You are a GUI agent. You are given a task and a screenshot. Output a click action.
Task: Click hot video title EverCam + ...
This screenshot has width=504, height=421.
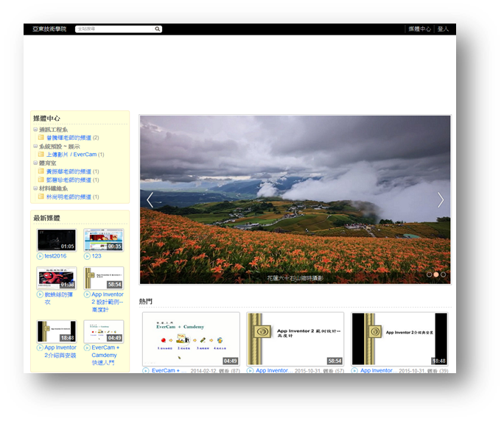point(169,370)
